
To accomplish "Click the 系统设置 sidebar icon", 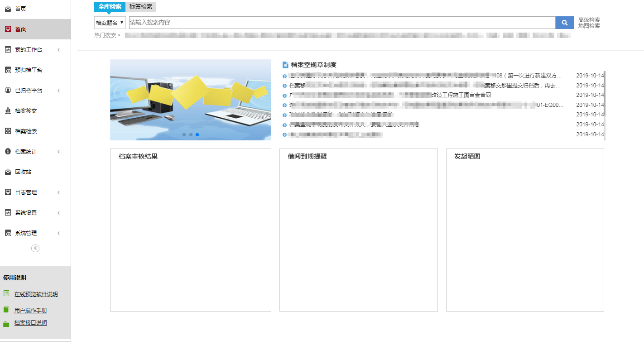I will 8,213.
